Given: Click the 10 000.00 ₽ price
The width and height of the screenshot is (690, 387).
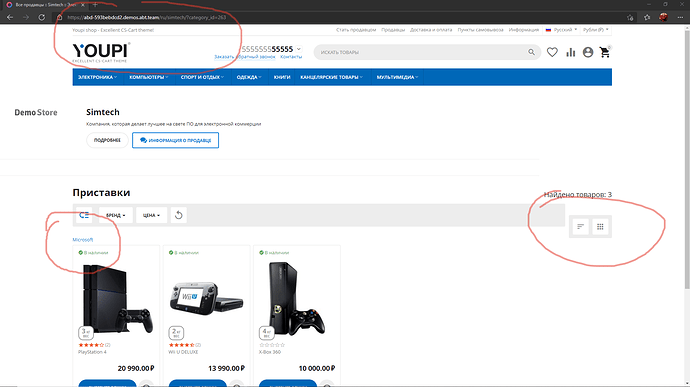Looking at the screenshot, I should 317,368.
